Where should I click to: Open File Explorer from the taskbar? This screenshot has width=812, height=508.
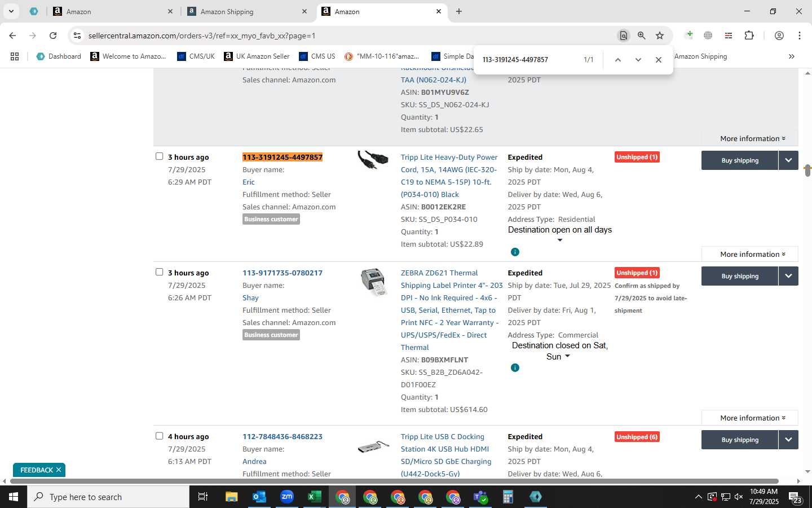pos(231,497)
